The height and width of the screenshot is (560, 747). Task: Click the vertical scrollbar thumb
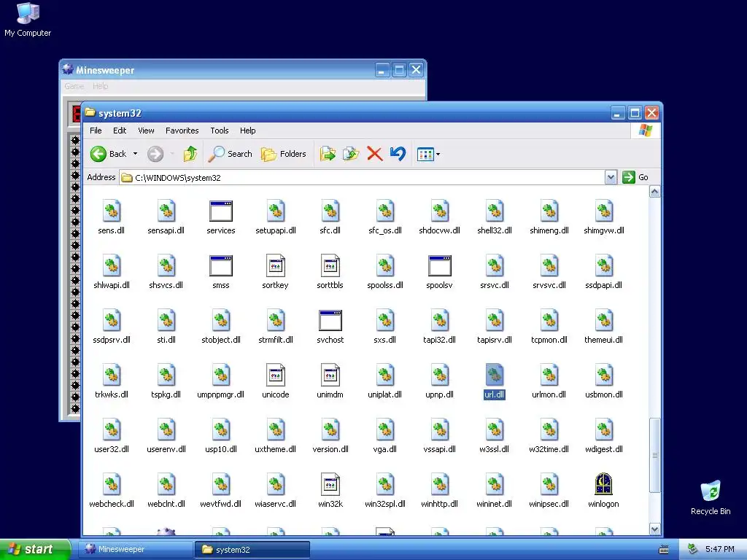point(654,456)
